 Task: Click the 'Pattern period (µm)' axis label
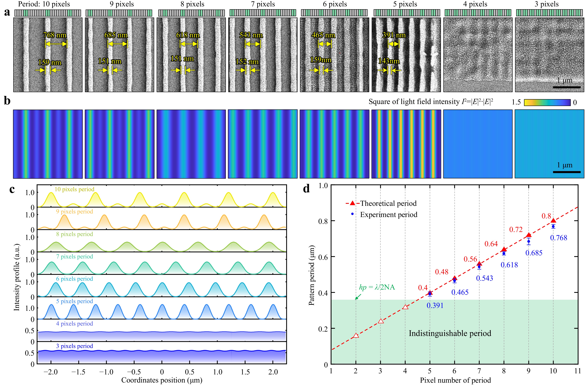coord(312,275)
